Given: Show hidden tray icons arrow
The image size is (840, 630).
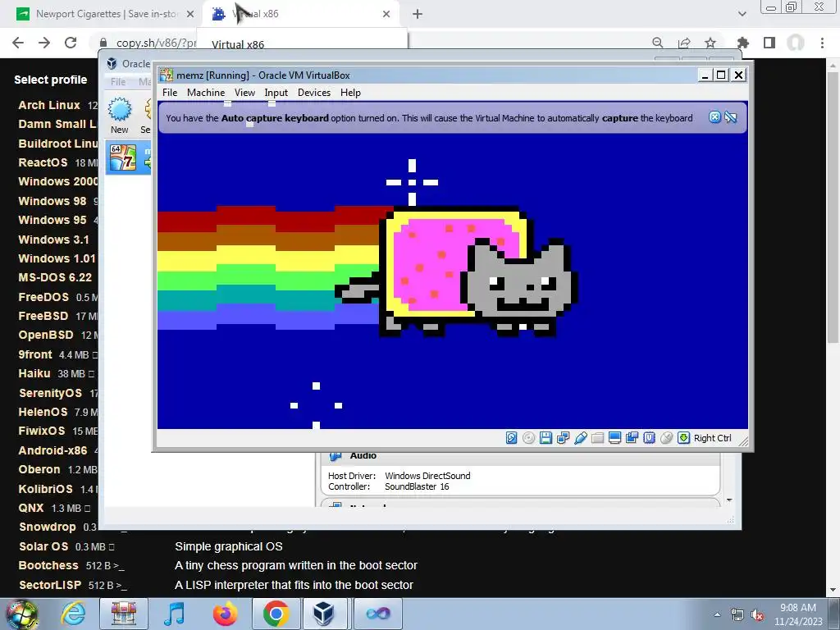Looking at the screenshot, I should [x=717, y=614].
